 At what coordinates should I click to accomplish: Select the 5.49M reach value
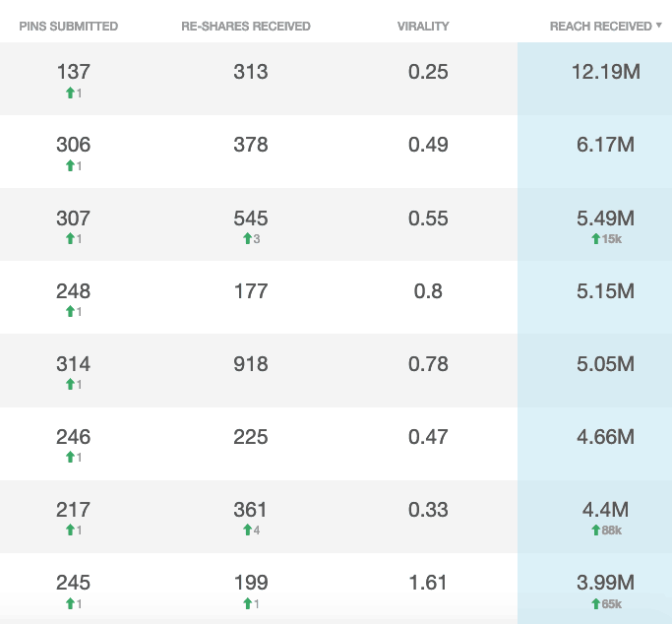click(605, 218)
